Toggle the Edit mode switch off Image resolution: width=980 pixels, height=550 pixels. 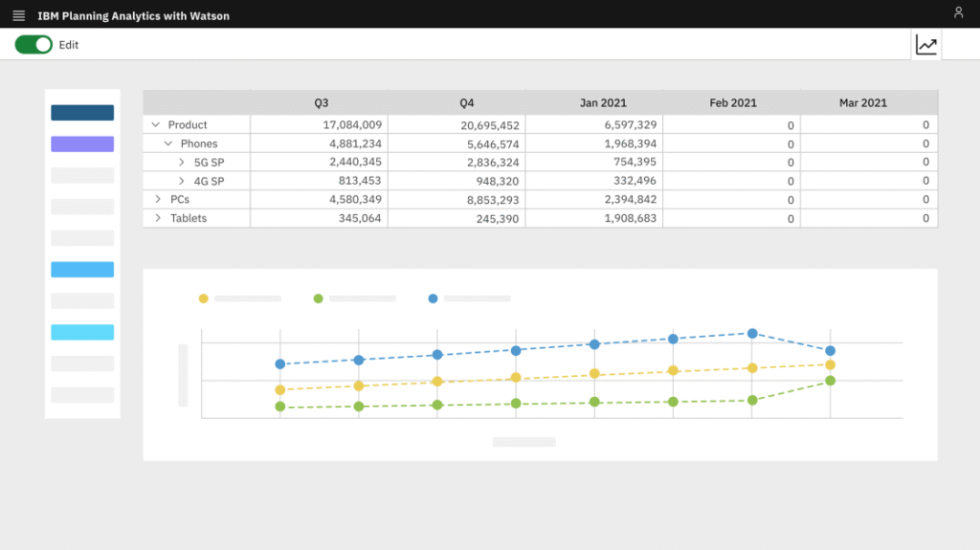(33, 45)
